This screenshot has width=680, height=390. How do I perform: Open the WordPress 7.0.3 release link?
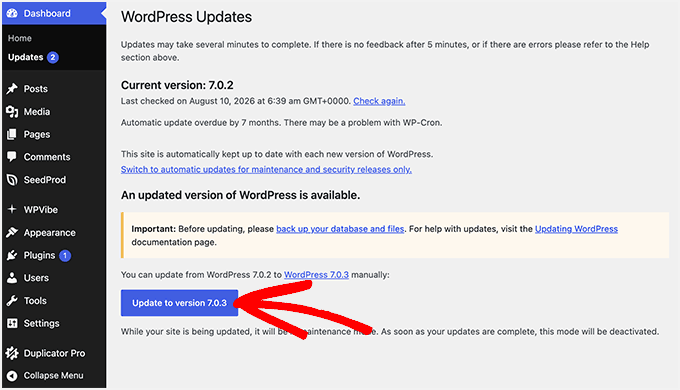point(316,275)
